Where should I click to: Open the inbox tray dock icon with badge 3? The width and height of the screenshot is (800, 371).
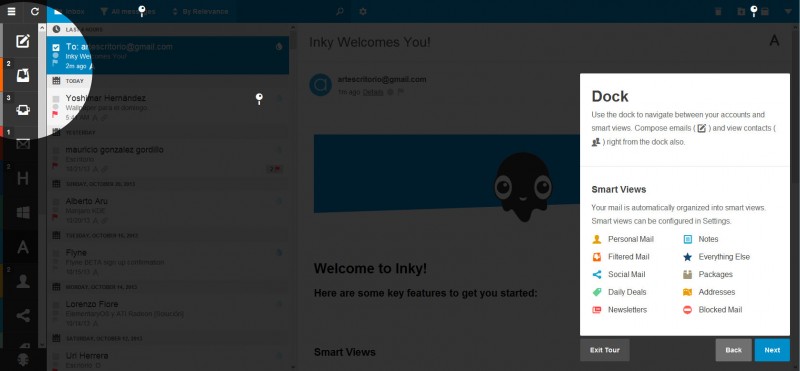click(22, 110)
